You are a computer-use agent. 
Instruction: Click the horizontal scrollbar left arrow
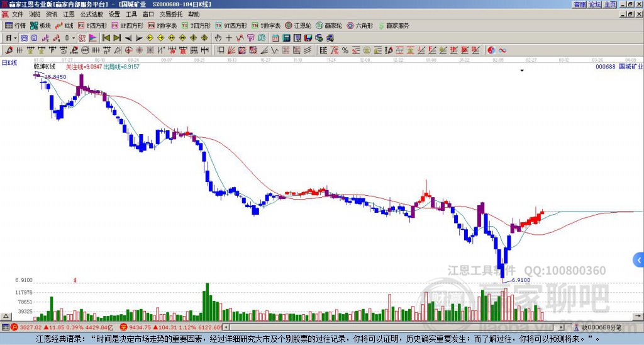click(226, 327)
